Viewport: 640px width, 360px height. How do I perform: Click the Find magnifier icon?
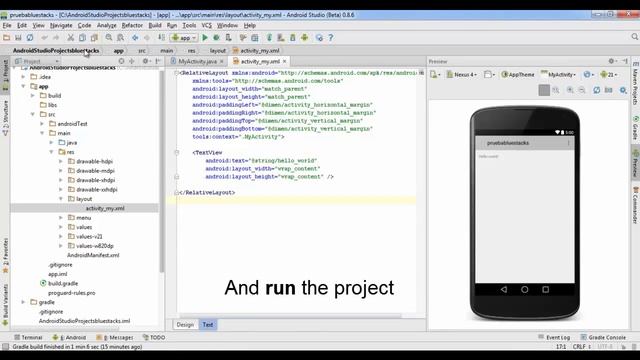[x=109, y=38]
